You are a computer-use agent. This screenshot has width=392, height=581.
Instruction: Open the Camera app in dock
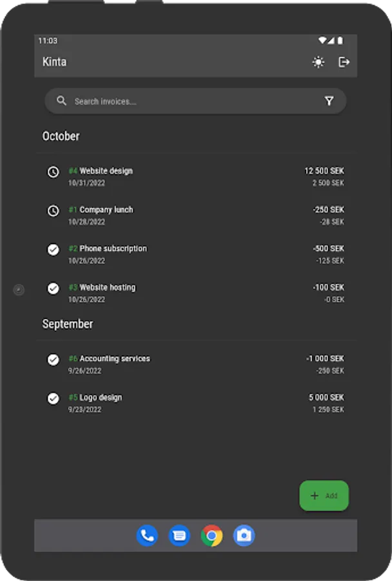[x=244, y=535]
